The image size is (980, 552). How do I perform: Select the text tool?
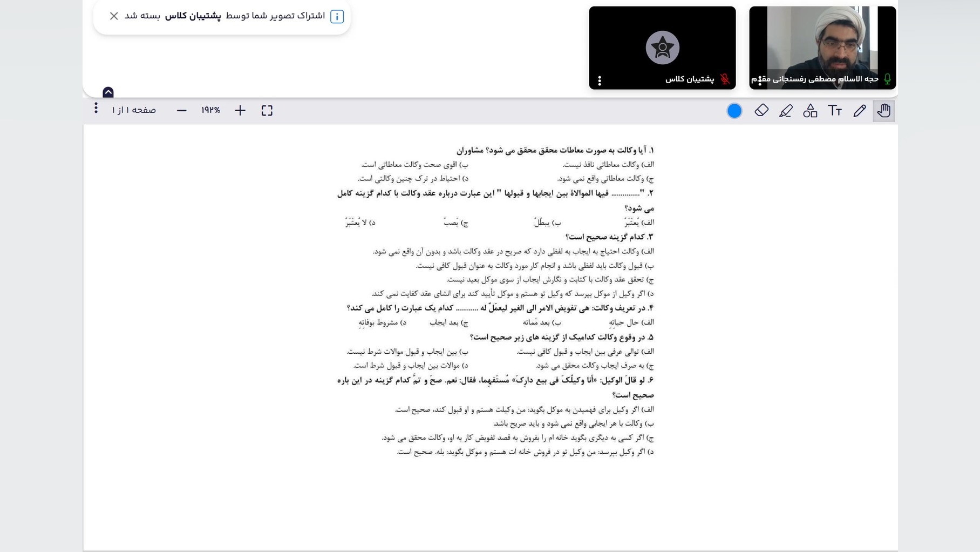tap(835, 111)
